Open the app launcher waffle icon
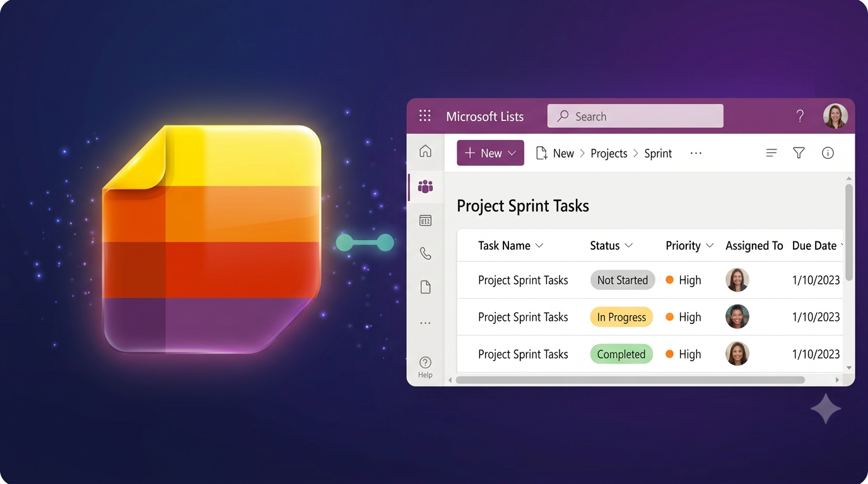The image size is (868, 484). pyautogui.click(x=425, y=116)
